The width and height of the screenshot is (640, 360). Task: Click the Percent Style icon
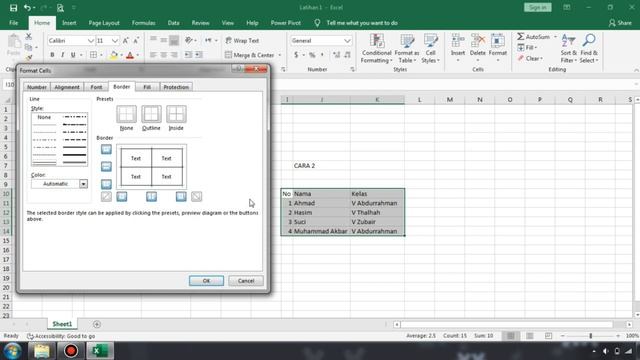coord(312,55)
